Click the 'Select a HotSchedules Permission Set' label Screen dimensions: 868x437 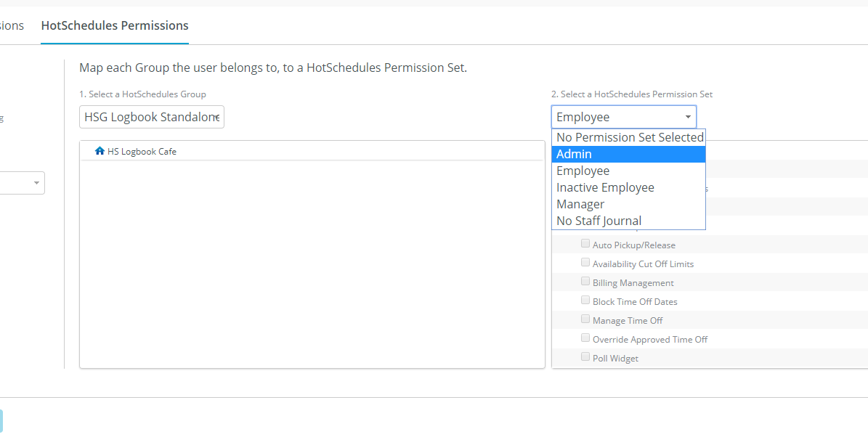click(x=632, y=94)
